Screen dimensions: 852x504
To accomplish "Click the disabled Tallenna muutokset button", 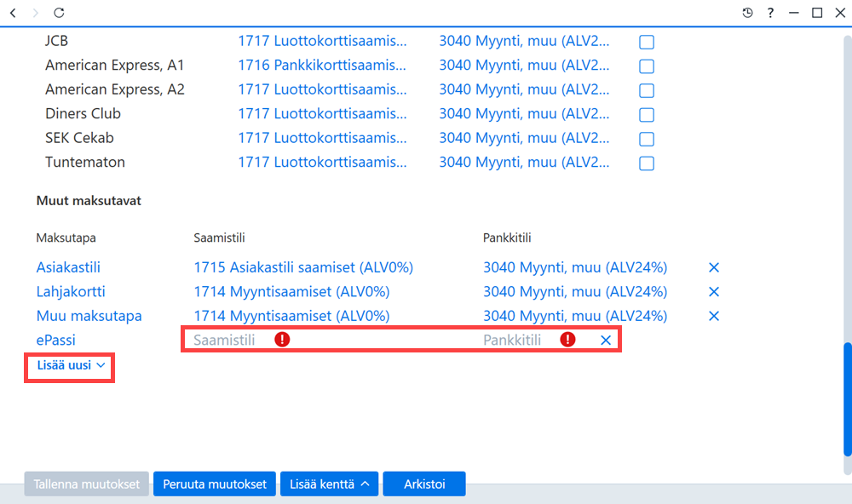I will [86, 484].
